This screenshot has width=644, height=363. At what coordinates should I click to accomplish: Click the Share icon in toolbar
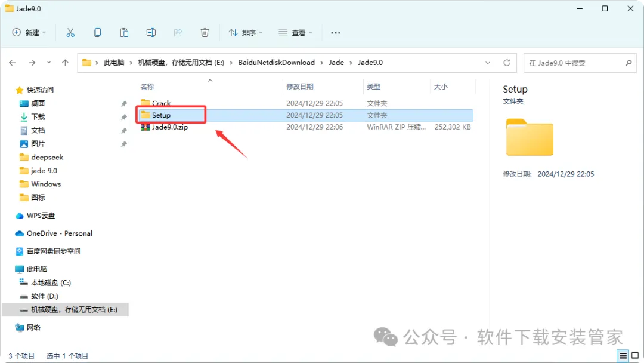pyautogui.click(x=178, y=32)
